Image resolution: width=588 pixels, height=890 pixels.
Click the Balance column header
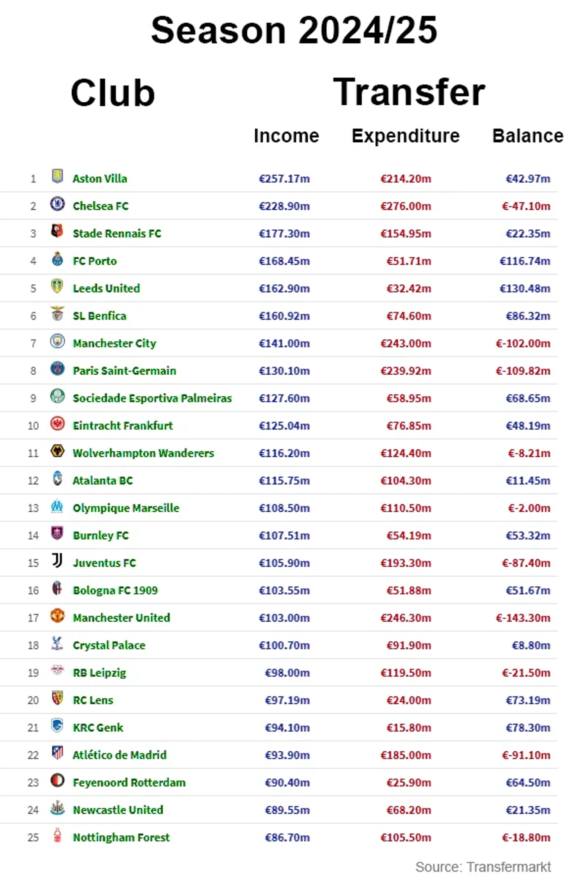(x=528, y=136)
